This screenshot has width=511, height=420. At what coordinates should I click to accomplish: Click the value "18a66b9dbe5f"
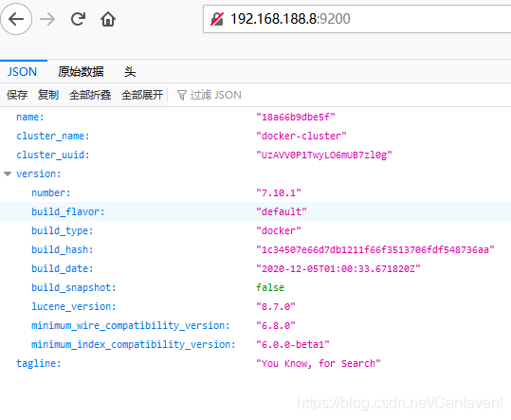(x=296, y=117)
